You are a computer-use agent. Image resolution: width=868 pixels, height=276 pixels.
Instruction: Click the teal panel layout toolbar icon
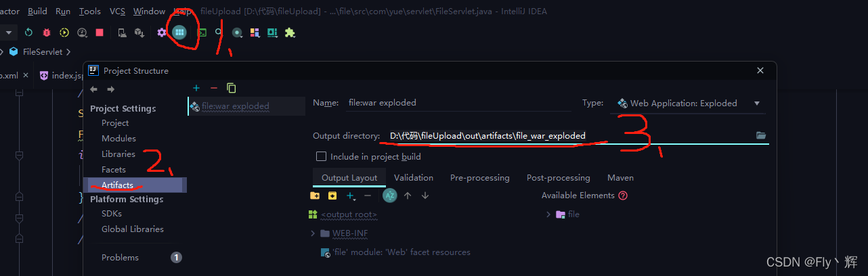tap(272, 32)
